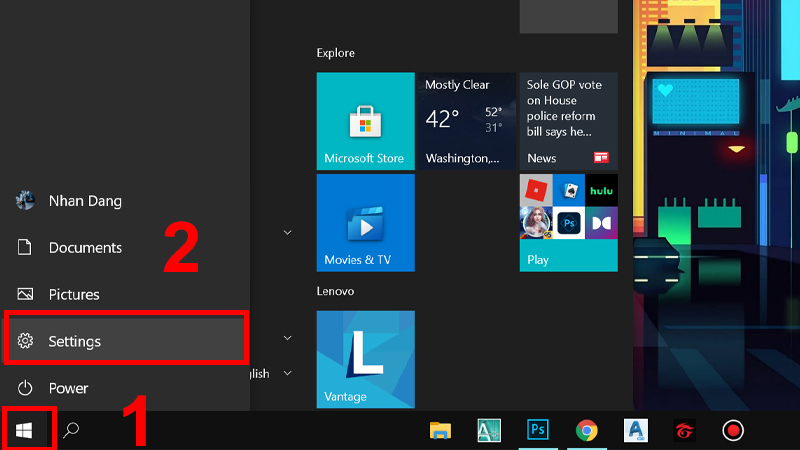Open the Mostly Clear weather tile
This screenshot has height=450, width=800.
coord(467,121)
